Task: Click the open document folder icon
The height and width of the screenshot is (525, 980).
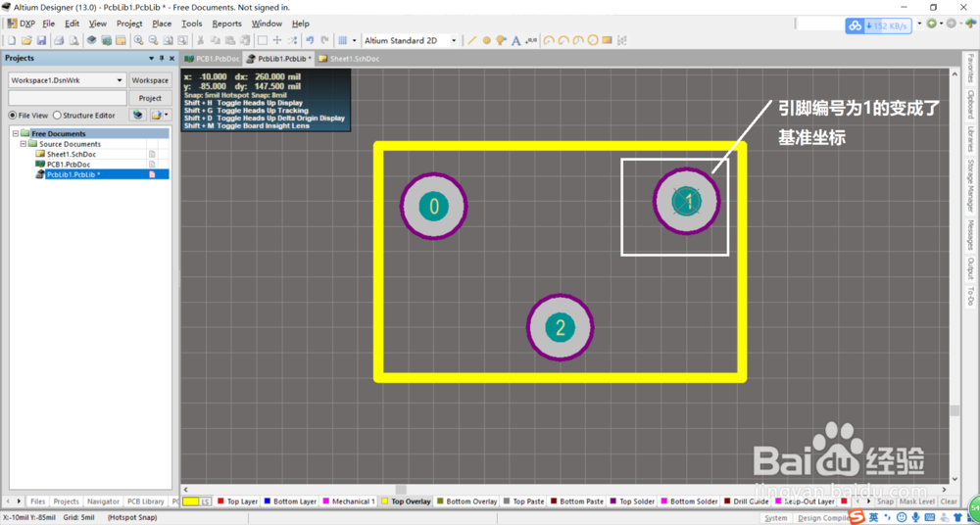Action: tap(26, 40)
